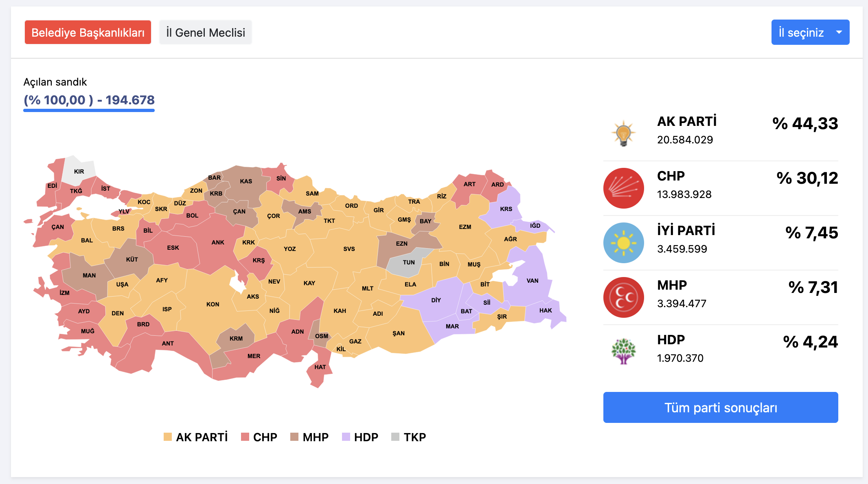Click the MHP three-crescents logo
This screenshot has height=484, width=868.
coord(623,297)
